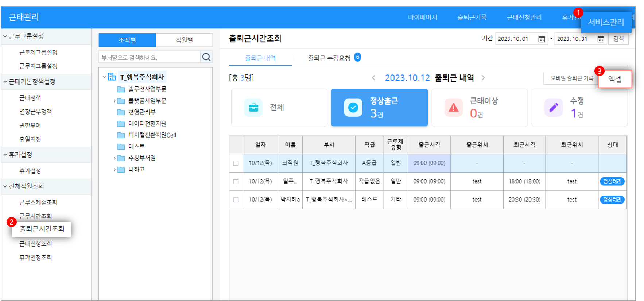Expand the 수정부서임 folder node
This screenshot has width=644, height=301.
coord(115,158)
